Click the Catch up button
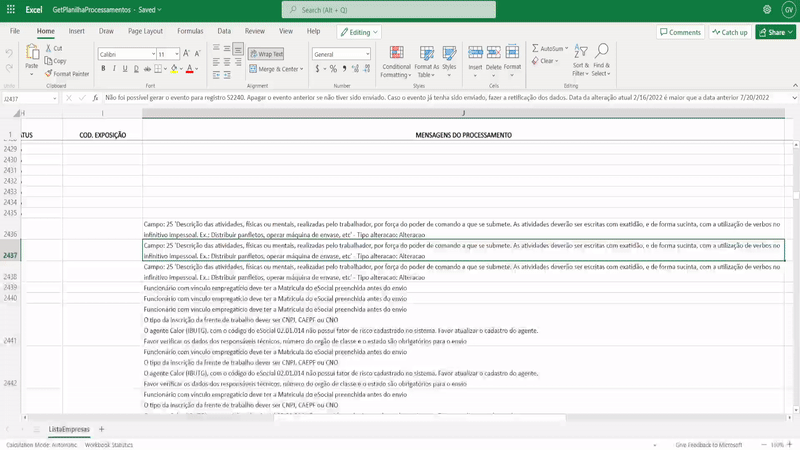The width and height of the screenshot is (800, 450). (x=730, y=32)
